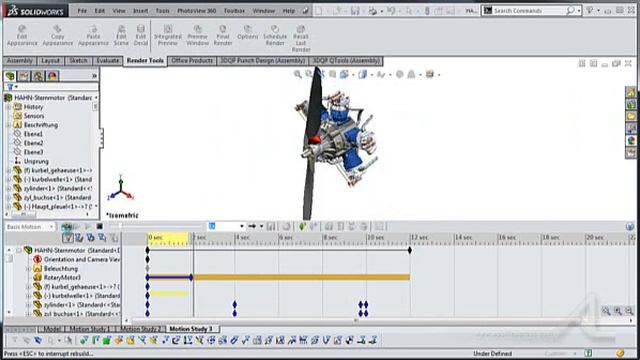
Task: Open the Basic Motion study type dropdown
Action: [30, 227]
